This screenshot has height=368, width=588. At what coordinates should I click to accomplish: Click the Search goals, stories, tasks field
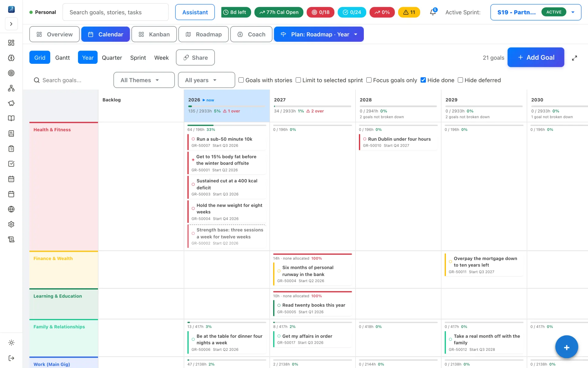coord(115,12)
